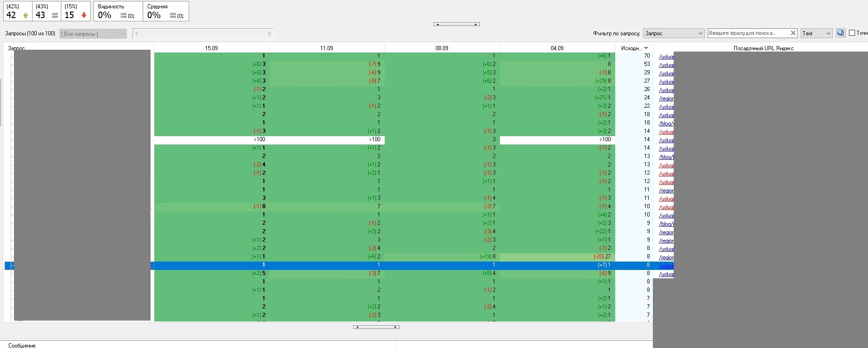Click the Исходн... column header
This screenshot has height=348, width=868.
[634, 48]
